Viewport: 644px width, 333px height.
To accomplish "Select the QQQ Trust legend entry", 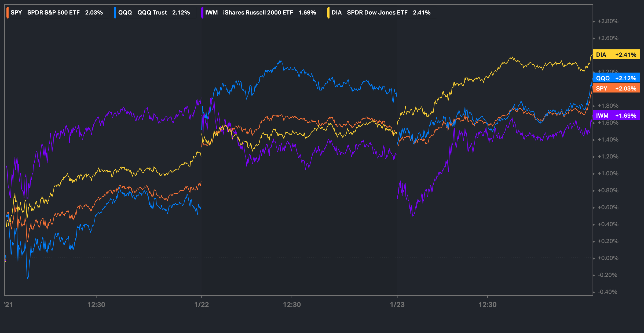I will pos(152,13).
